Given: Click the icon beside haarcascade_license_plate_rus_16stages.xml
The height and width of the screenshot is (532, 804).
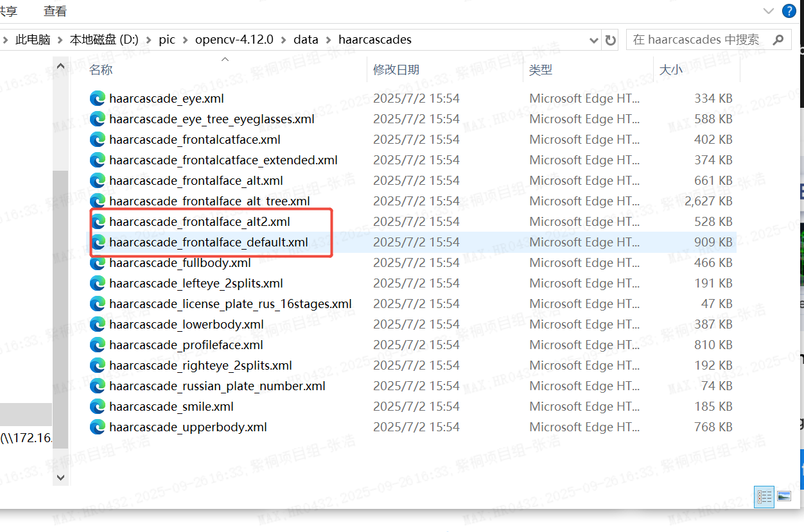Looking at the screenshot, I should pos(98,304).
